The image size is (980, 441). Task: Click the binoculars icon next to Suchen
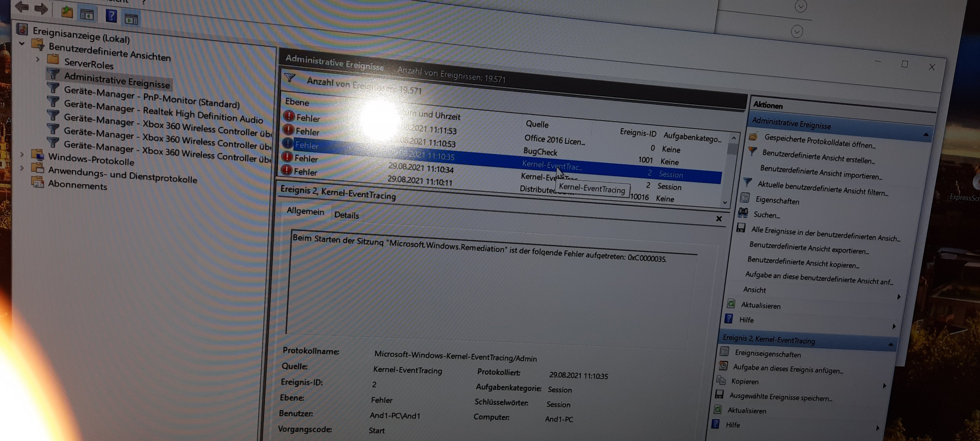coord(743,213)
